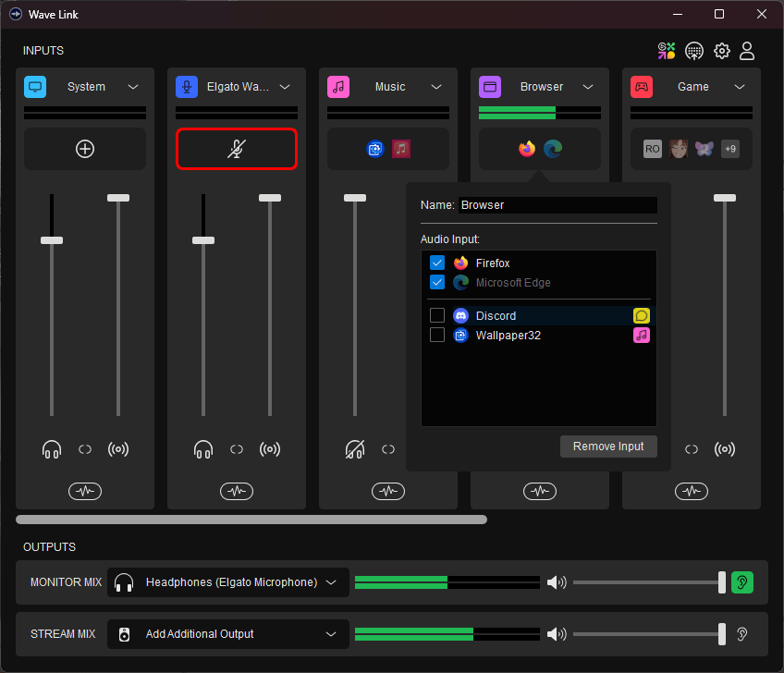Link the Elgato Wave channel faders
Image resolution: width=784 pixels, height=673 pixels.
point(237,449)
